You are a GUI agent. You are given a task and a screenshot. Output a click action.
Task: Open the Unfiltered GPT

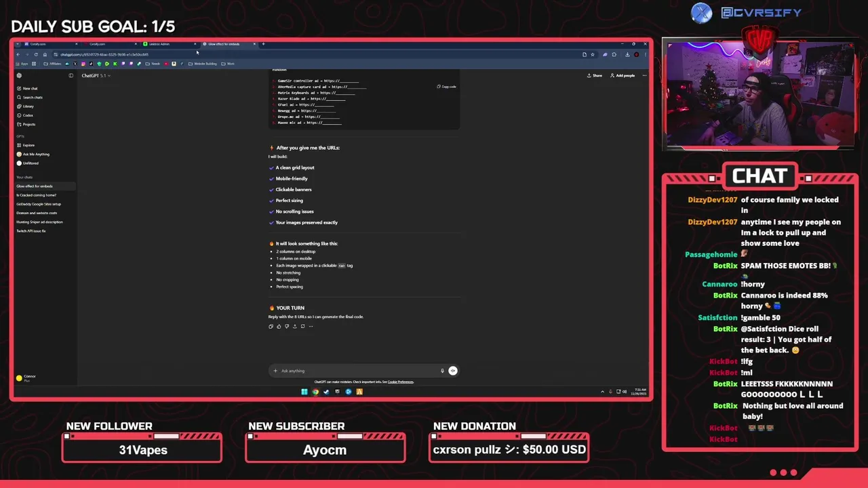point(28,163)
